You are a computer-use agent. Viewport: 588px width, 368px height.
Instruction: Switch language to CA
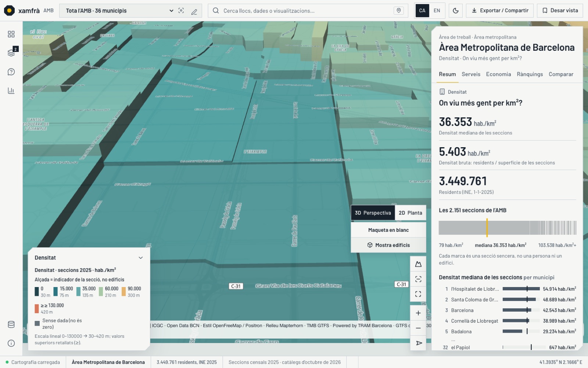422,11
